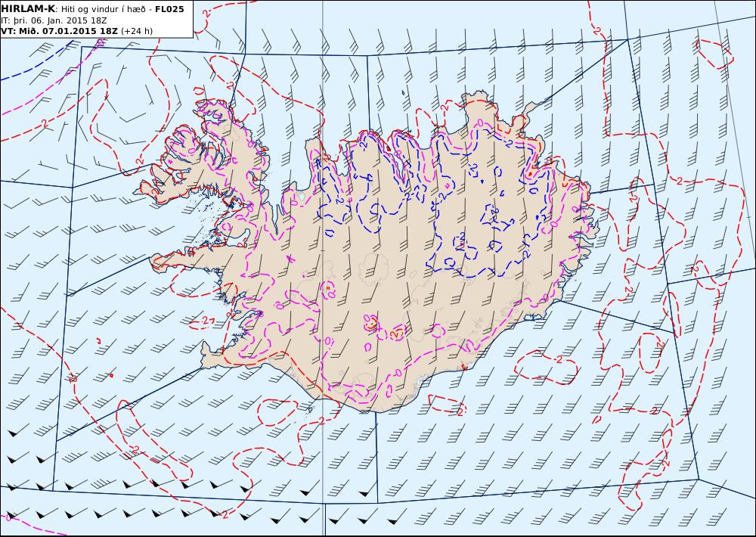Click the "IT: þri. 06. Jan. 2015 18Z" line
This screenshot has height=537, width=756.
point(54,20)
